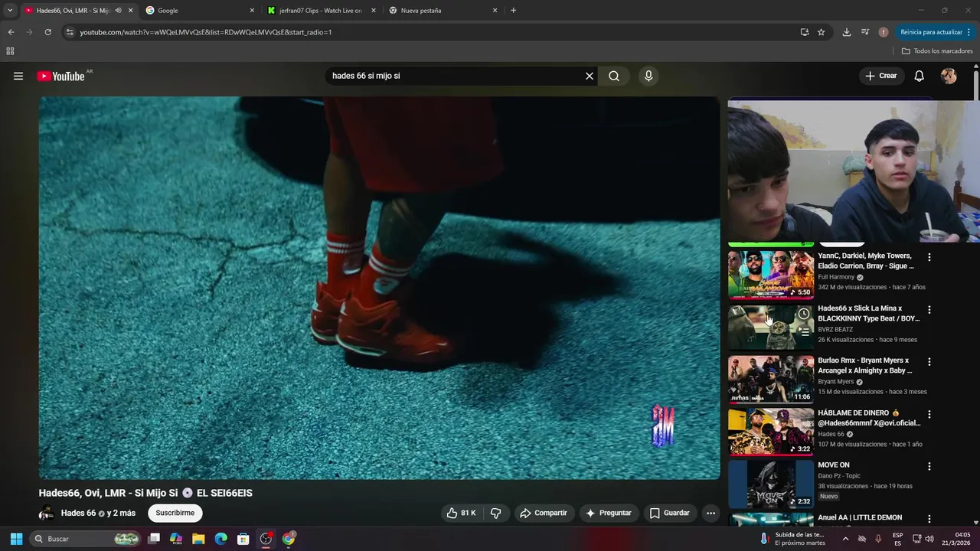Close the Google tab
The height and width of the screenshot is (551, 980).
[x=252, y=11]
